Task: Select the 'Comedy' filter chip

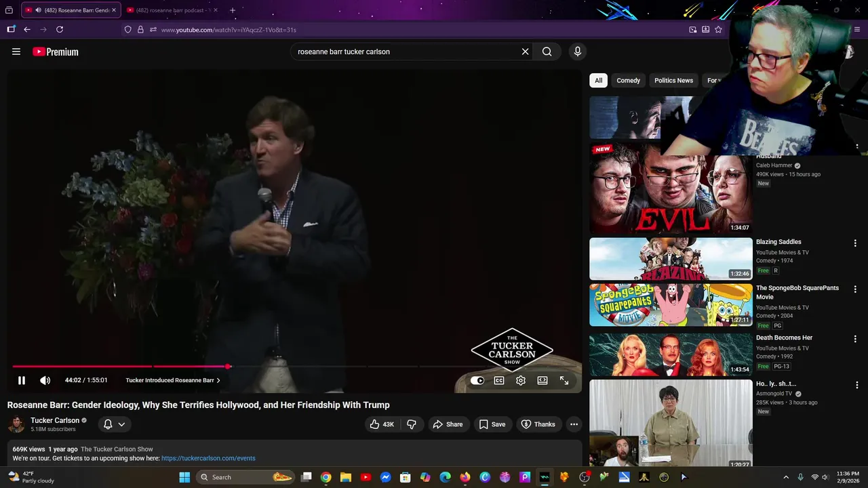Action: coord(628,80)
